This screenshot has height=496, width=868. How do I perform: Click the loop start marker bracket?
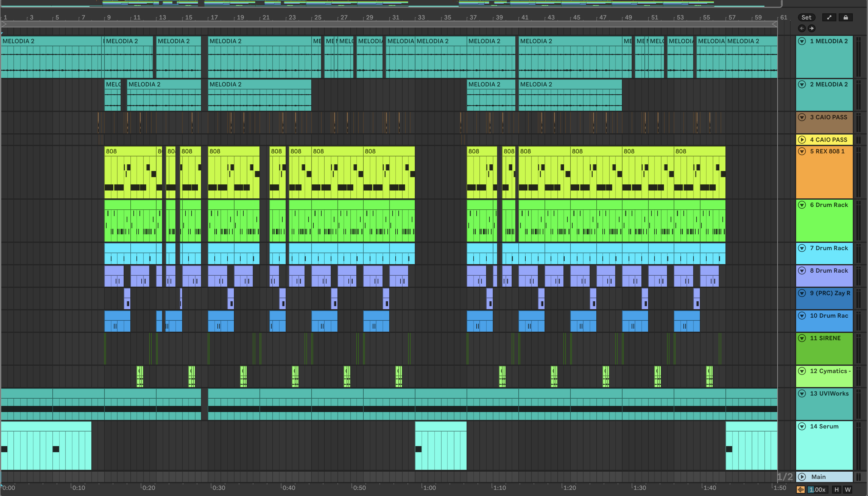(x=4, y=24)
